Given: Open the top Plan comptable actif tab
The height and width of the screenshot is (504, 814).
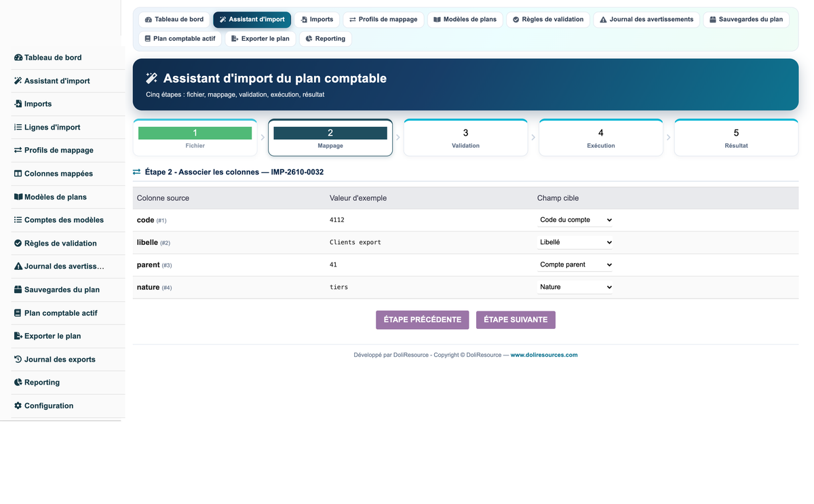Looking at the screenshot, I should pos(180,39).
